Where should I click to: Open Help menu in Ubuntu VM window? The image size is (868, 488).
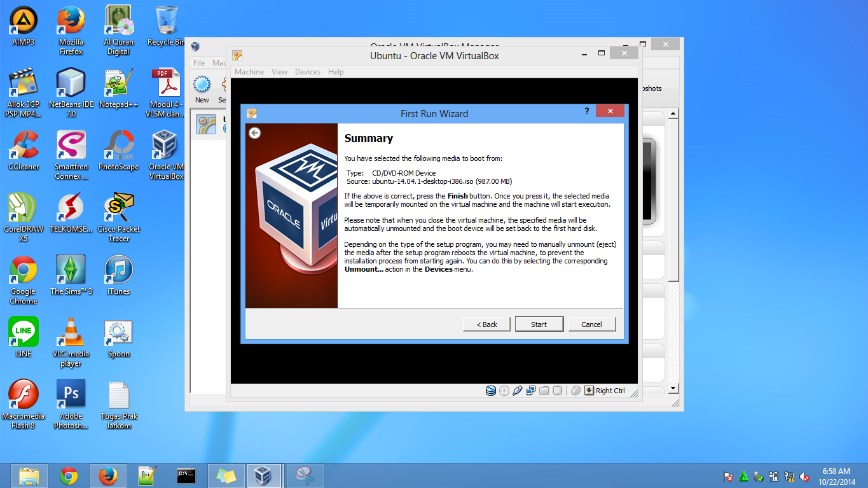coord(336,72)
